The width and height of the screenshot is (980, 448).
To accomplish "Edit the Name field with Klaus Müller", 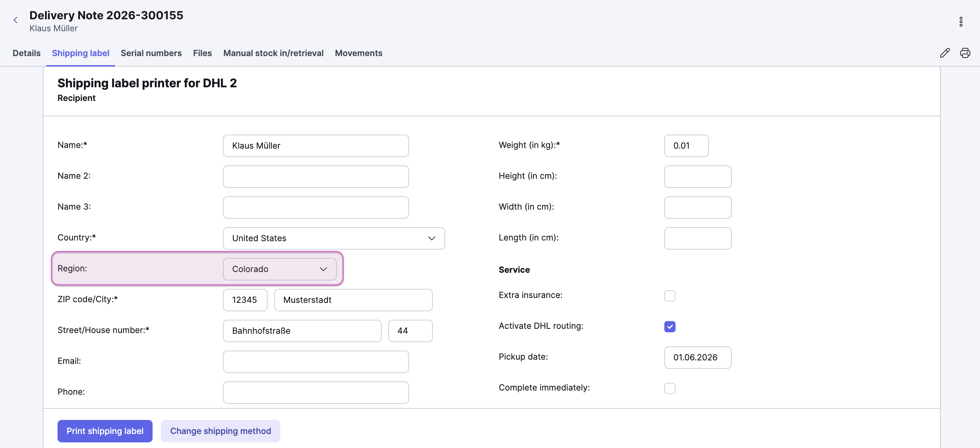I will click(x=316, y=146).
